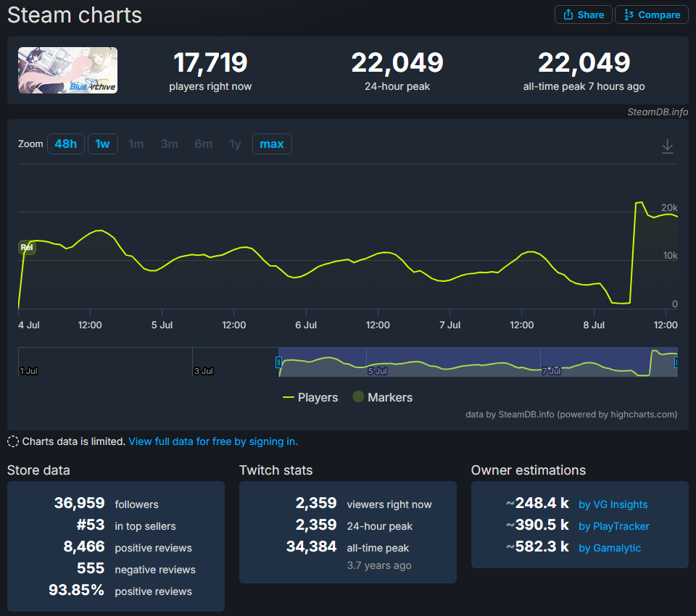Open the Gamalytic estimate link

click(x=610, y=548)
